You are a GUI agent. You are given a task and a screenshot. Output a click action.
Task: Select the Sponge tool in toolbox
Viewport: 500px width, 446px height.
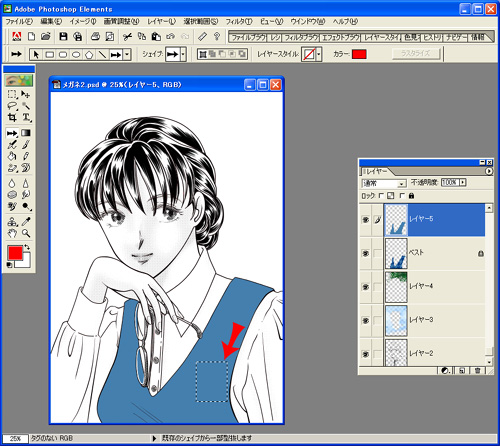tap(12, 195)
